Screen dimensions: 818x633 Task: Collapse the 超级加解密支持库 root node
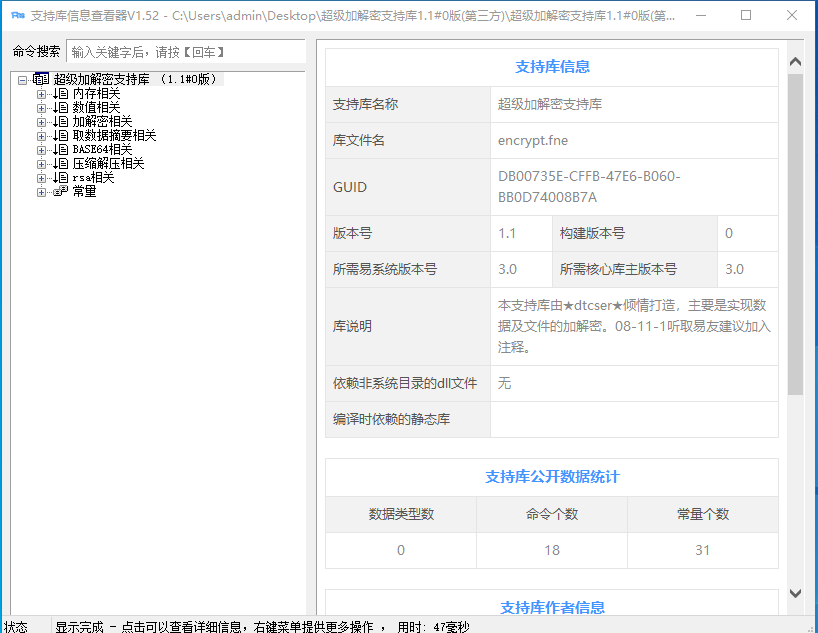click(22, 79)
